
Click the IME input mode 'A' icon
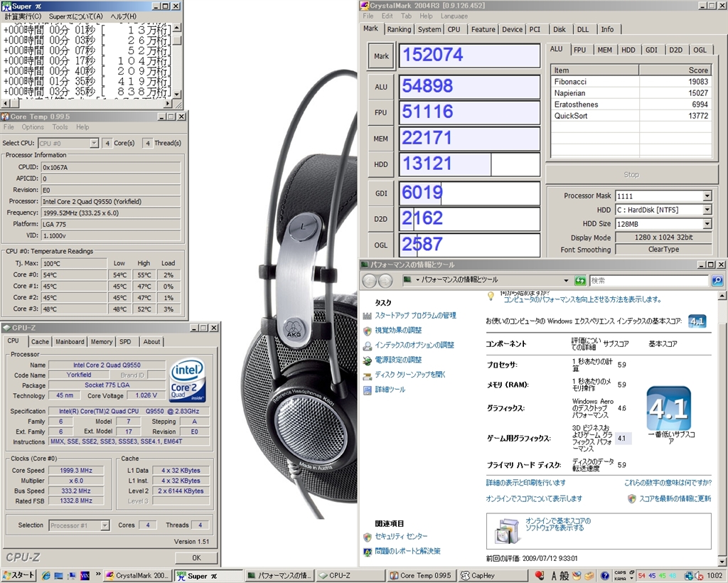(553, 576)
